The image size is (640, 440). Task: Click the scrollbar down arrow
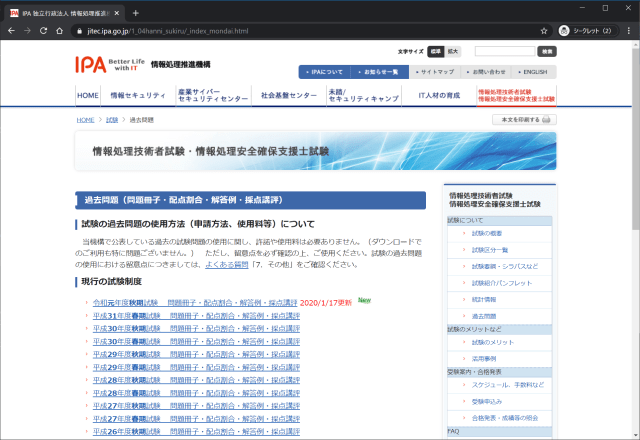pos(636,436)
